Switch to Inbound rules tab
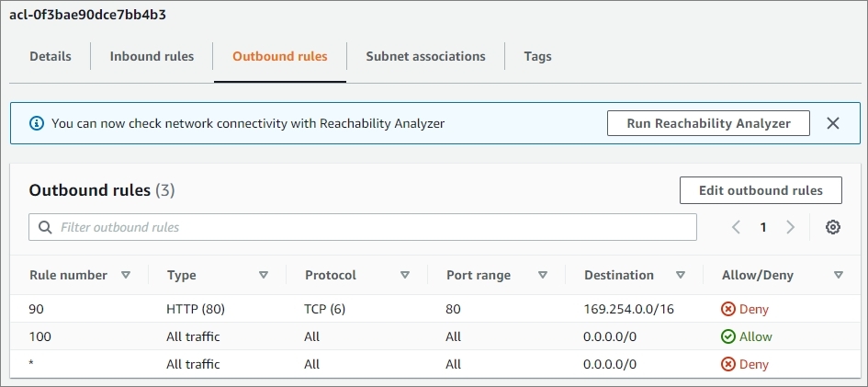The height and width of the screenshot is (387, 868). click(152, 56)
